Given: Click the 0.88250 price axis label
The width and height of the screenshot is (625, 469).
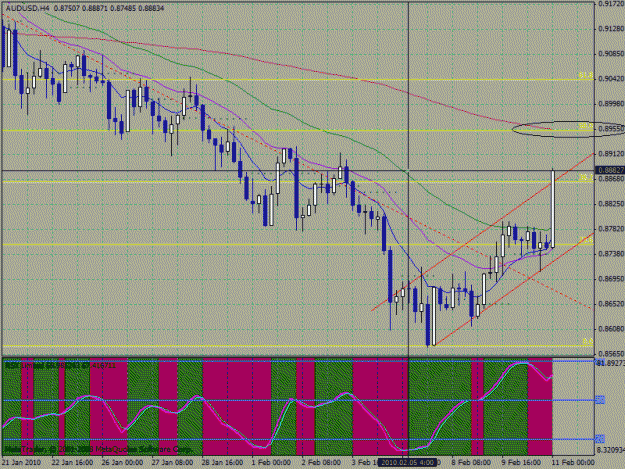Looking at the screenshot, I should coord(611,204).
